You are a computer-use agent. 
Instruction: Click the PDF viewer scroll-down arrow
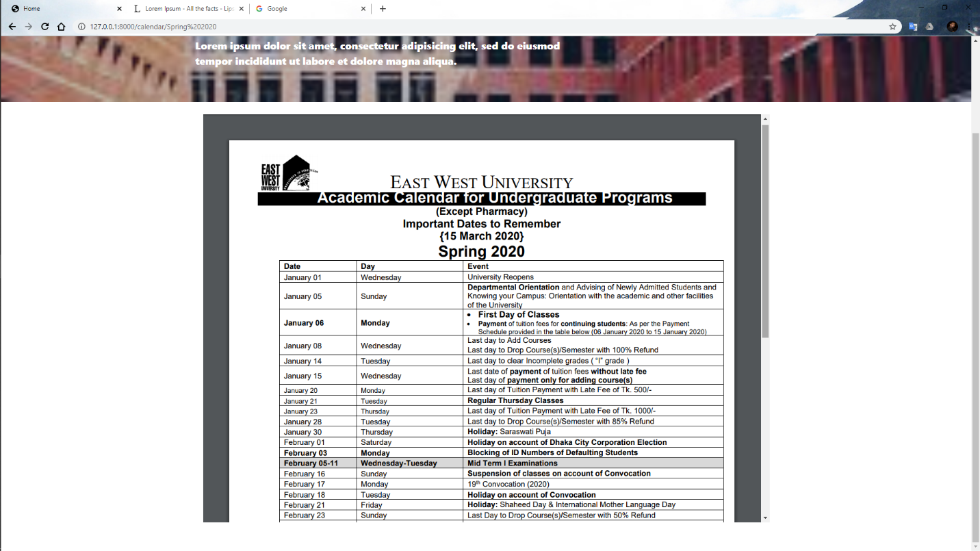765,517
